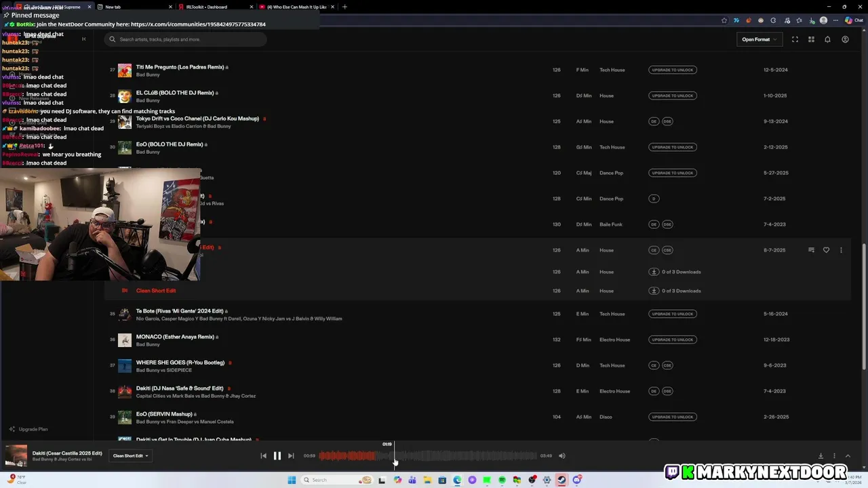Click Upgrade to Unlock on Titi Me Pregunto
Viewport: 868px width, 488px height.
tap(673, 70)
